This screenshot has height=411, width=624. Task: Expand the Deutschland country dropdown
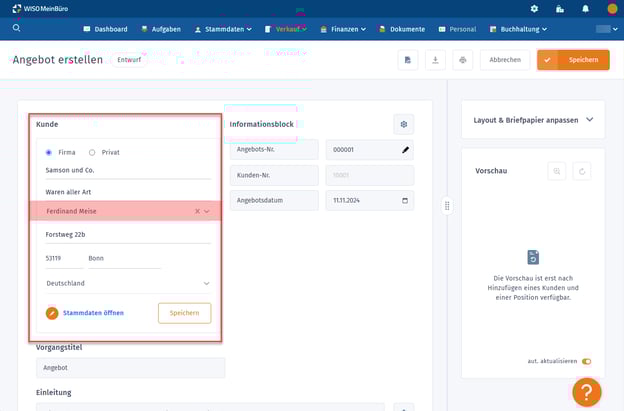tap(206, 284)
